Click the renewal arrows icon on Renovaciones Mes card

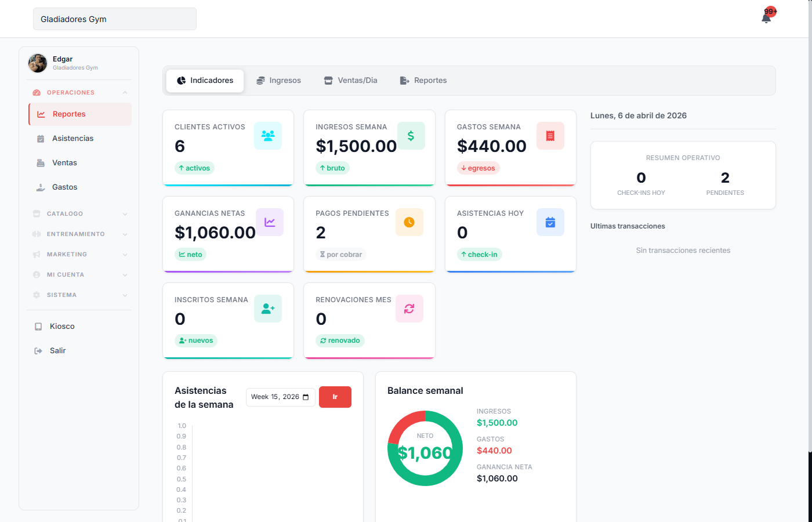click(x=409, y=308)
